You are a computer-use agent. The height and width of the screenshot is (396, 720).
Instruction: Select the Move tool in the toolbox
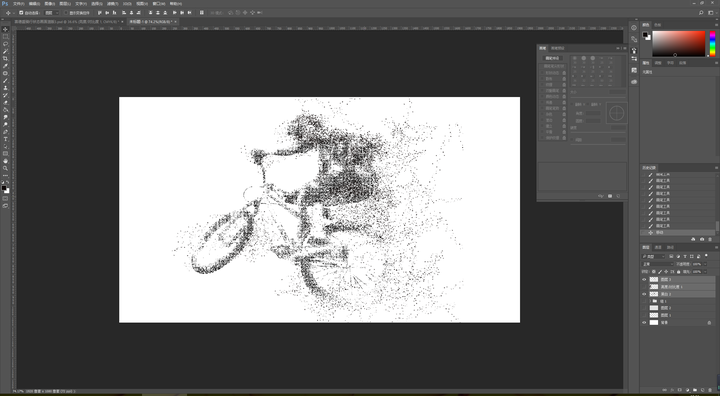[x=6, y=29]
